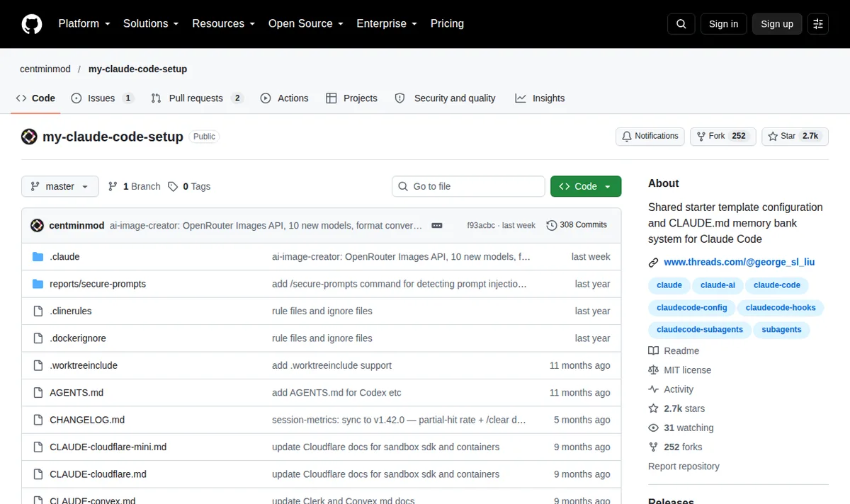Click the star icon beside 2.7k stars
This screenshot has width=850, height=504.
tap(654, 408)
